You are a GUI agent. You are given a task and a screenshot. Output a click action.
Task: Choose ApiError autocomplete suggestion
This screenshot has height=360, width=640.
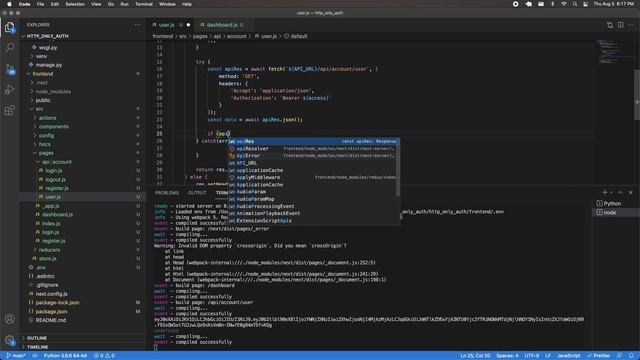click(313, 156)
